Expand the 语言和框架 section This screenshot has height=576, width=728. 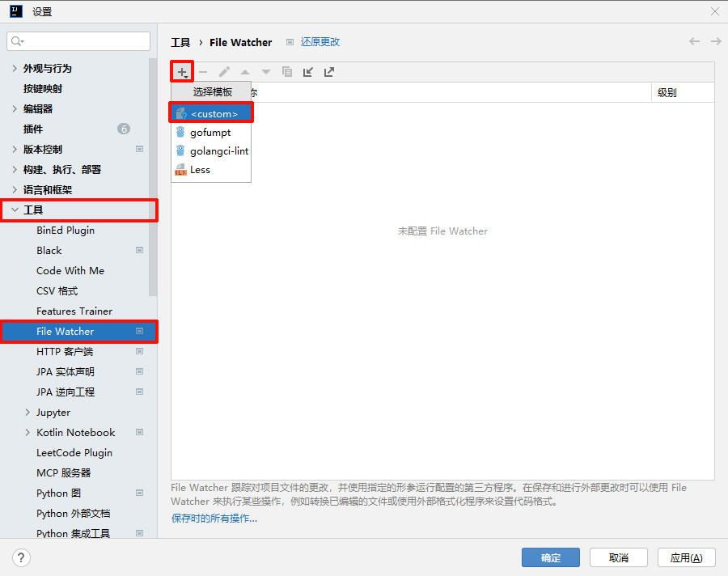[x=15, y=189]
